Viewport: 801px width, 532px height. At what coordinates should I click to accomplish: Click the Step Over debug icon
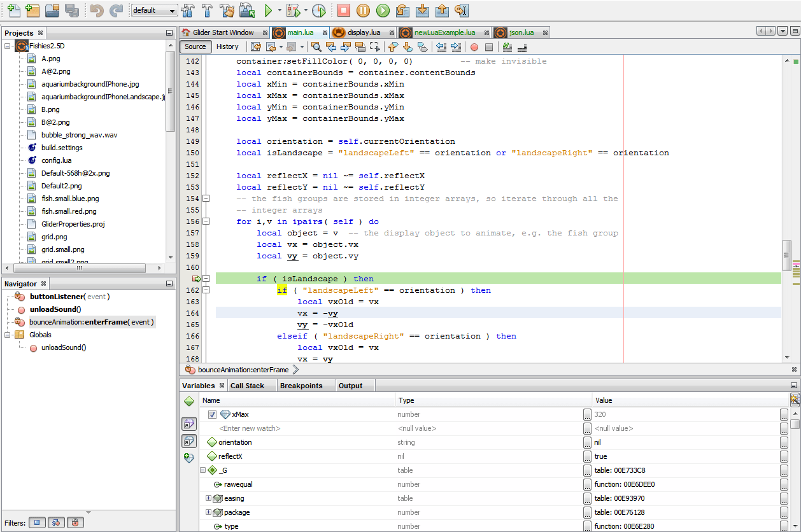pyautogui.click(x=402, y=10)
